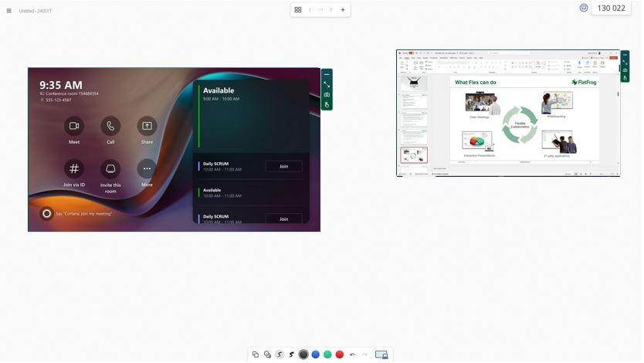Open the page overview grid icon

coord(298,10)
